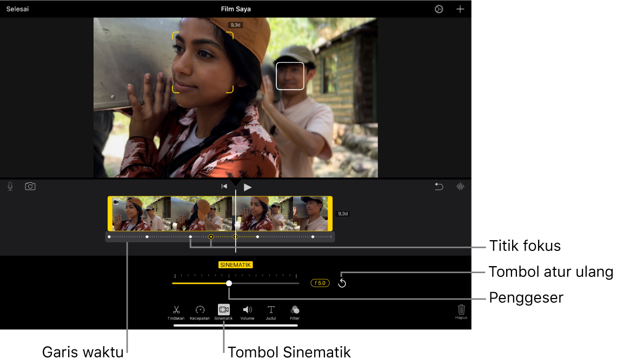
Task: Undo the last action
Action: tap(439, 187)
